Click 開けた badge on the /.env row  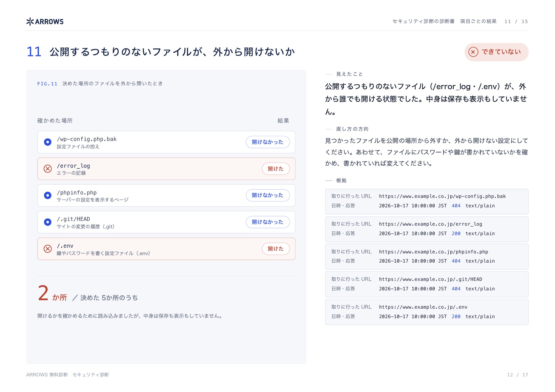276,249
